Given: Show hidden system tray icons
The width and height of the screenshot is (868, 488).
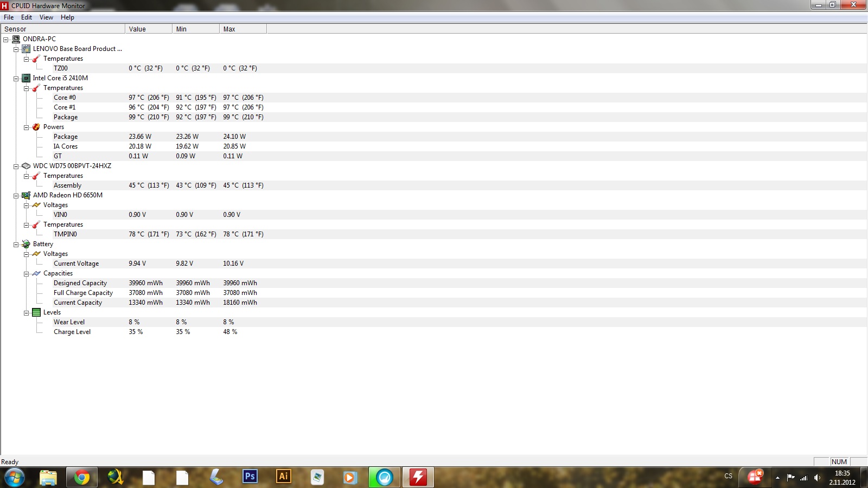Looking at the screenshot, I should pos(777,478).
